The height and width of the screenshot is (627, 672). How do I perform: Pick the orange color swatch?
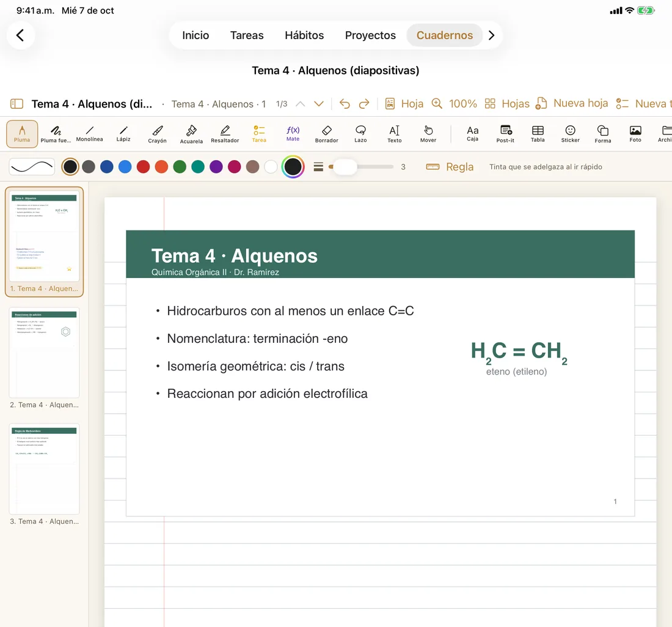tap(161, 167)
